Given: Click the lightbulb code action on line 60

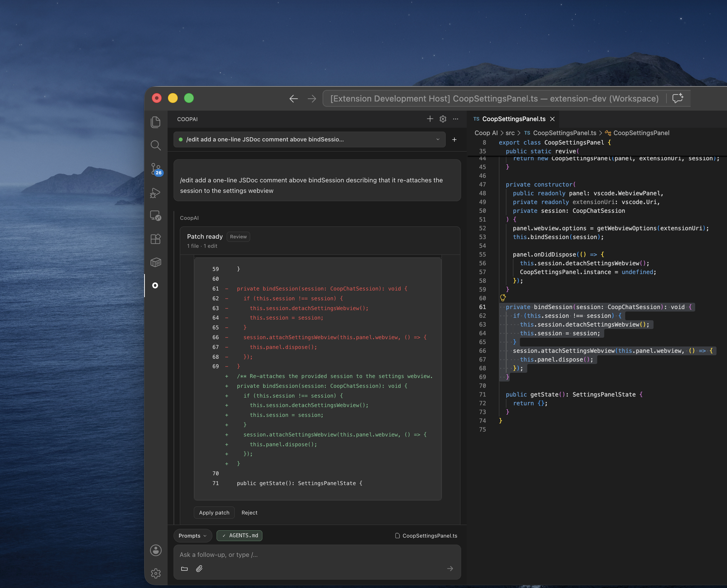Looking at the screenshot, I should pyautogui.click(x=503, y=298).
